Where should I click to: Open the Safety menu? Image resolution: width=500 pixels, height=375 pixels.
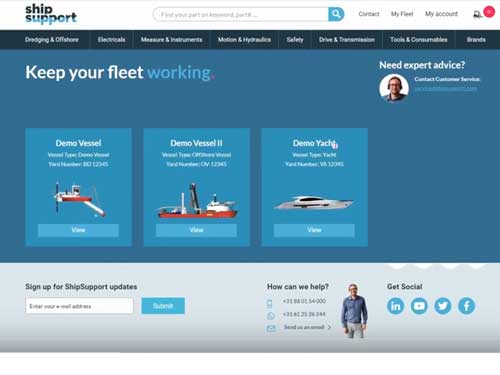tap(295, 40)
